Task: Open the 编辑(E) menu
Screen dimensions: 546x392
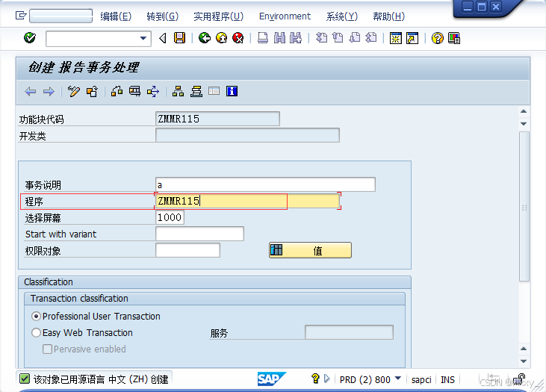Action: tap(116, 16)
